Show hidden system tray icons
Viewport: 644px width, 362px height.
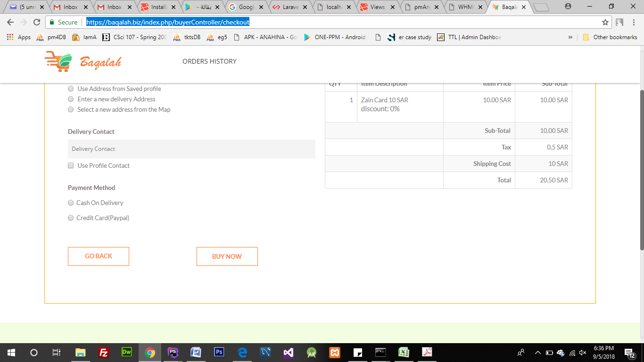(537, 352)
